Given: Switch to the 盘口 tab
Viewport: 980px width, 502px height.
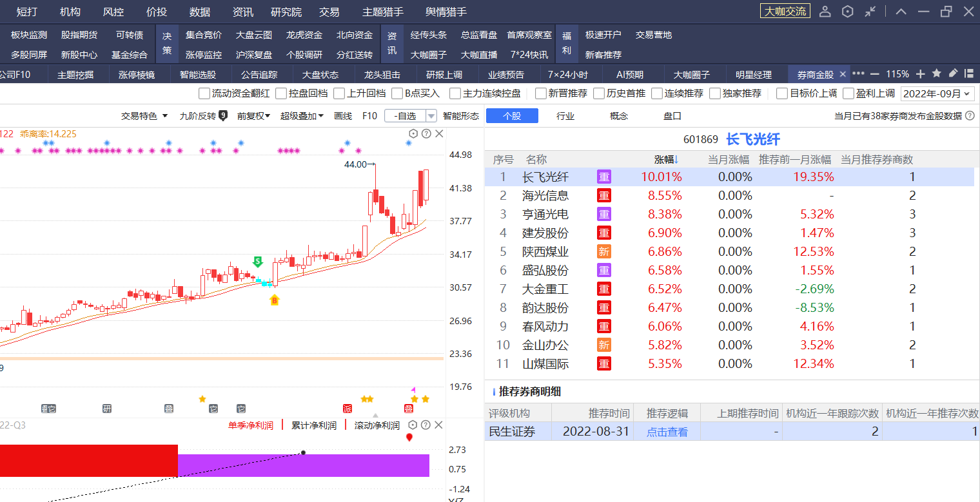Looking at the screenshot, I should pos(672,116).
